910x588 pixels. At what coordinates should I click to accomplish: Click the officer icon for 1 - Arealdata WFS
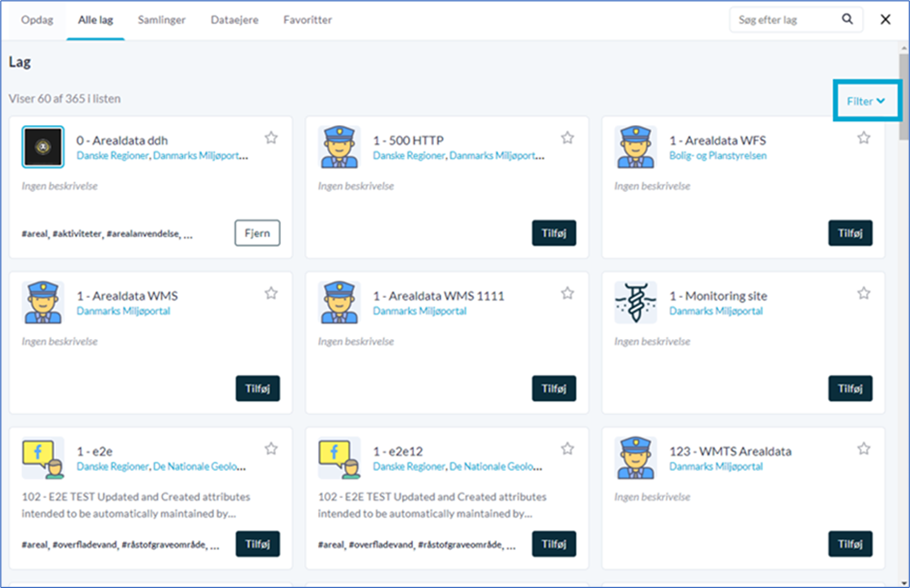[x=636, y=147]
